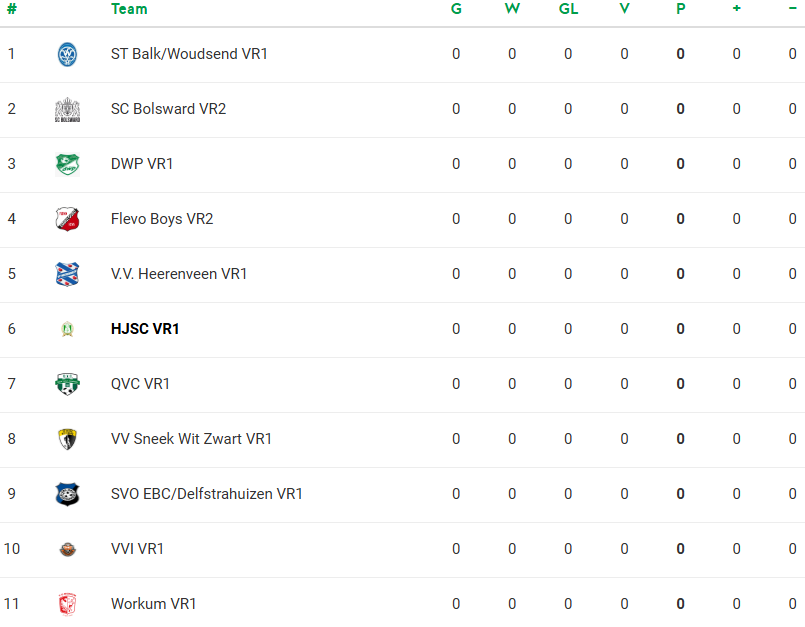805x627 pixels.
Task: Click the VV Sneek Wit Zwart VR1 link
Action: 191,439
